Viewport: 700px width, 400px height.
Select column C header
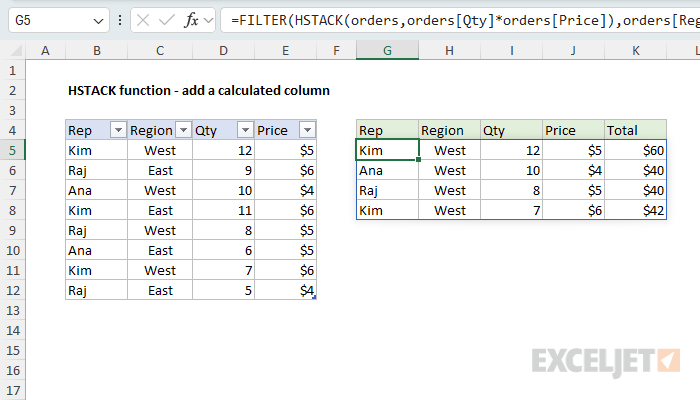click(160, 50)
